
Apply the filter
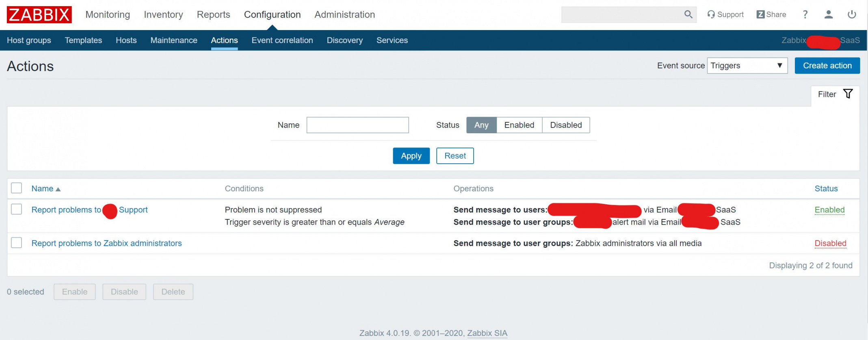pyautogui.click(x=411, y=156)
